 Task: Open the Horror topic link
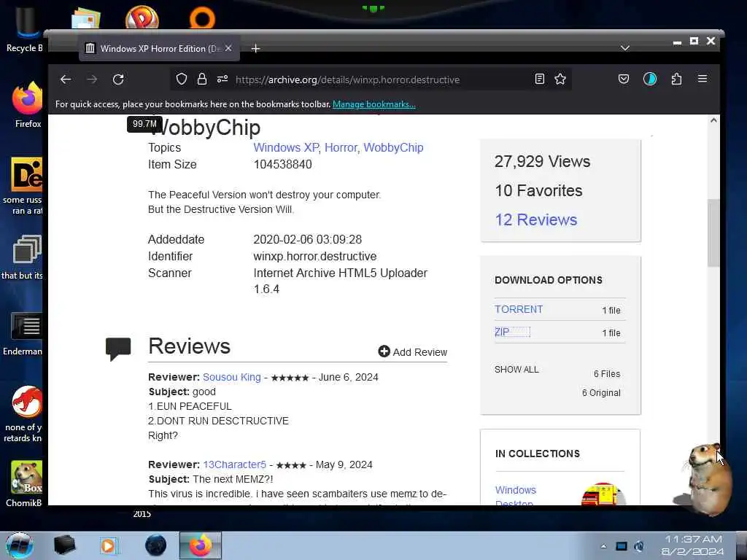click(341, 147)
